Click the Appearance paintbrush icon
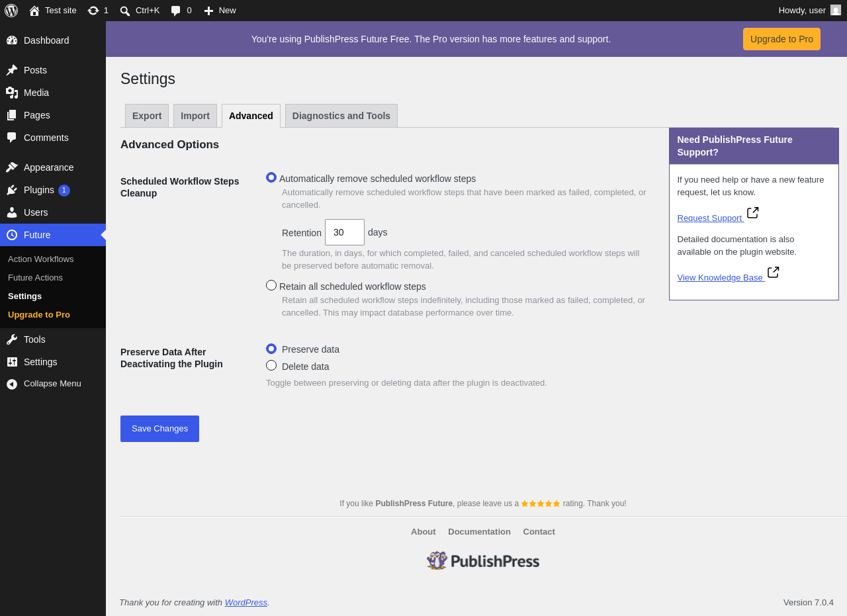The image size is (847, 616). 12,167
